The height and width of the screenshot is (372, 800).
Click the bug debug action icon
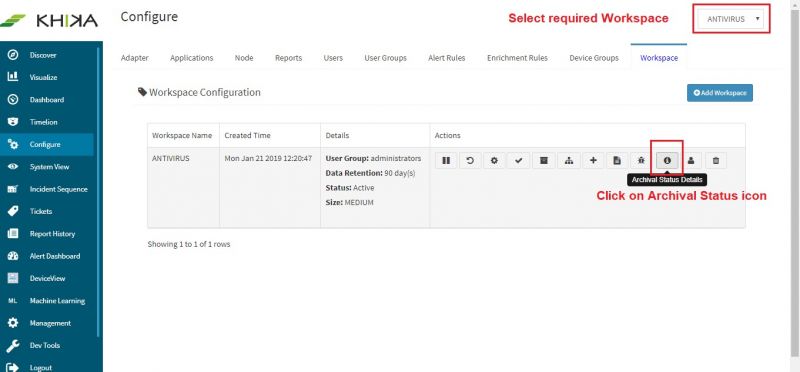click(641, 161)
